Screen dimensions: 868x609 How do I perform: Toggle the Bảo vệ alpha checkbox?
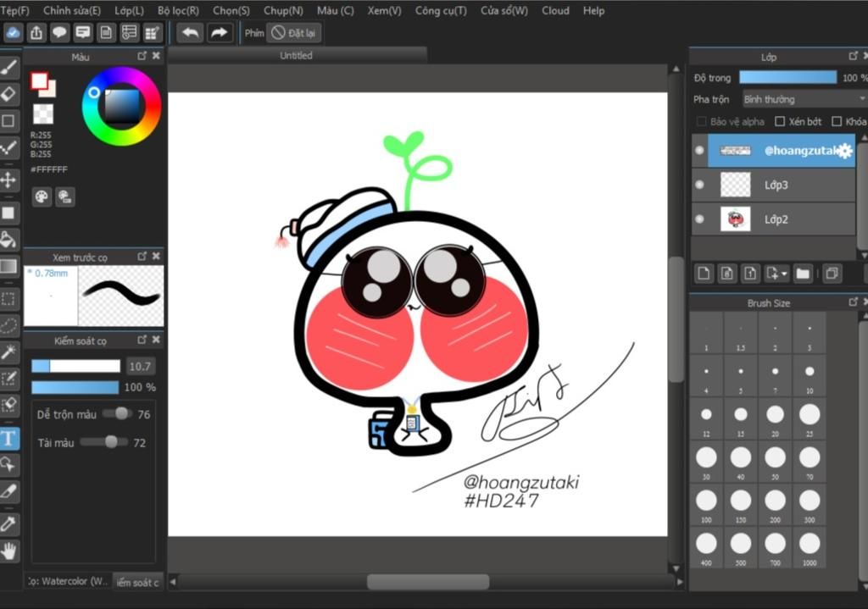click(701, 122)
